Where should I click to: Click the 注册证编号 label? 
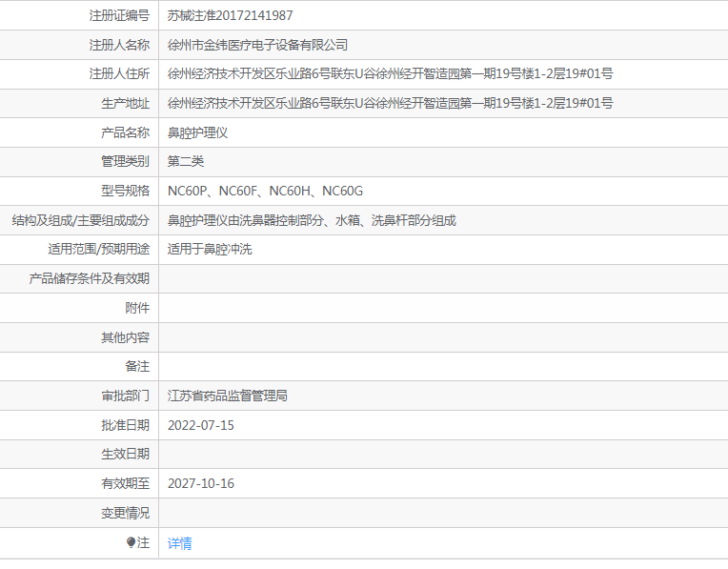[119, 15]
